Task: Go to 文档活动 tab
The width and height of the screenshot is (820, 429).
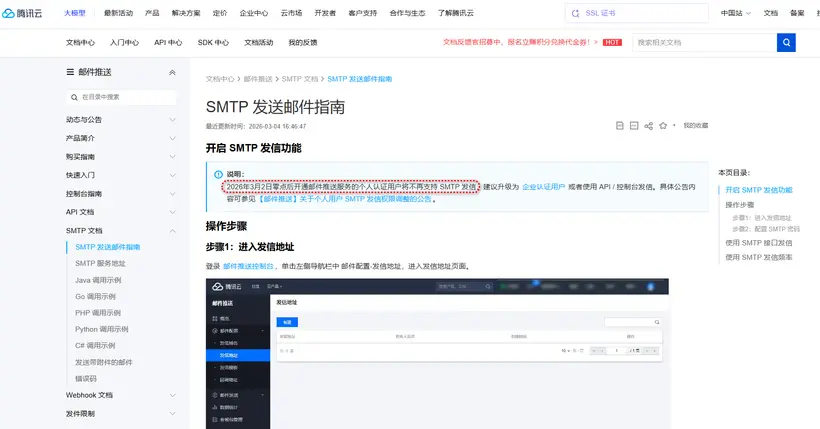Action: (x=259, y=42)
